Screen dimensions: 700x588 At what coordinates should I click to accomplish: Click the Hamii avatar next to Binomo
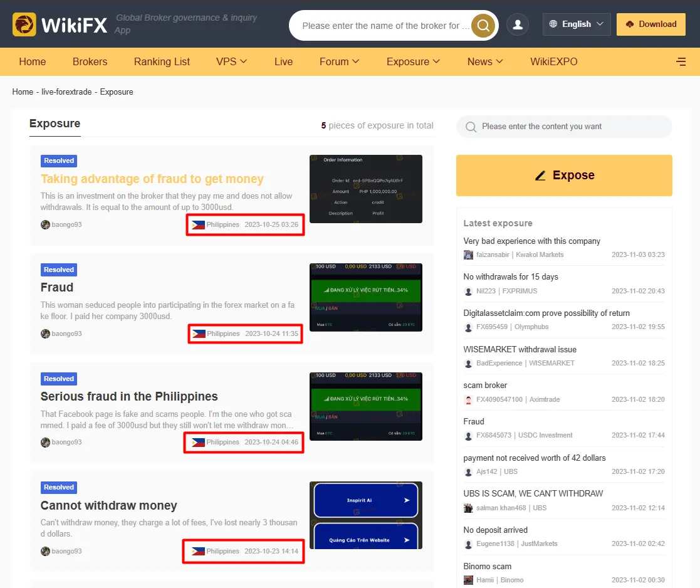point(468,580)
